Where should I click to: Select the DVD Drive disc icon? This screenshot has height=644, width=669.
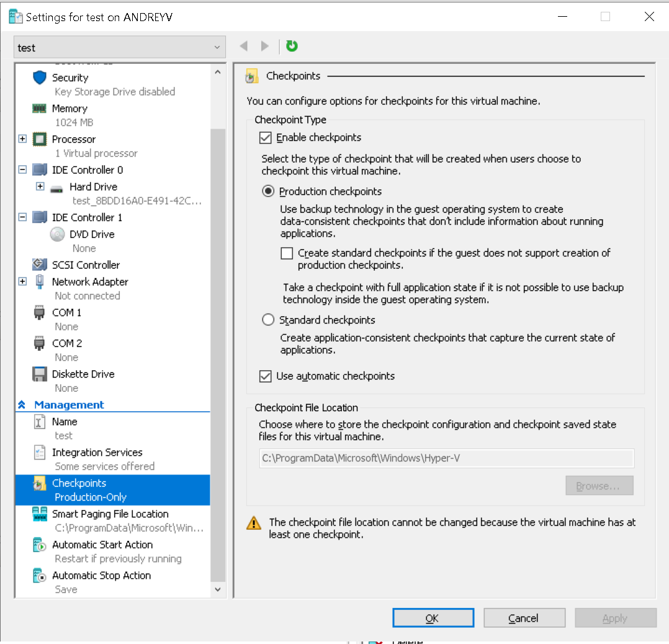tap(57, 235)
